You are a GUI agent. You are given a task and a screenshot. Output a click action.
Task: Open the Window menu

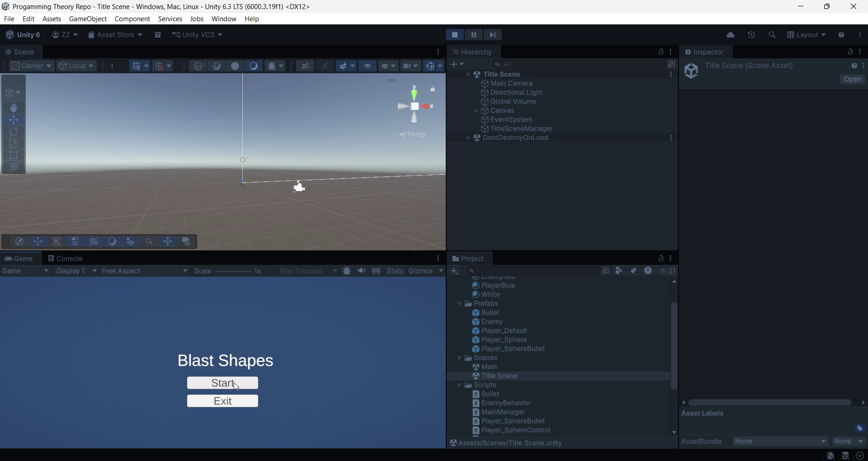click(224, 19)
